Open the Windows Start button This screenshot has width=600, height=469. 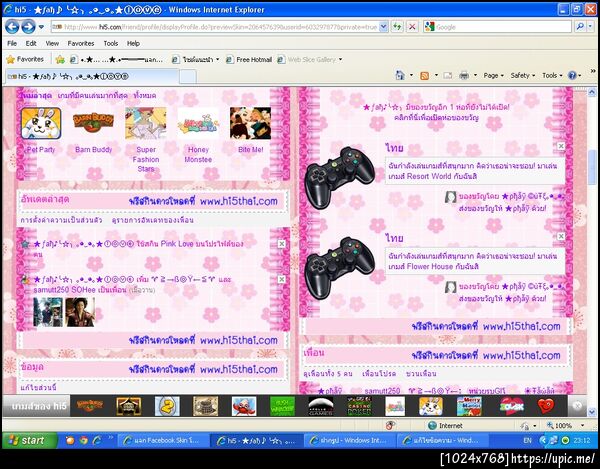tap(29, 440)
